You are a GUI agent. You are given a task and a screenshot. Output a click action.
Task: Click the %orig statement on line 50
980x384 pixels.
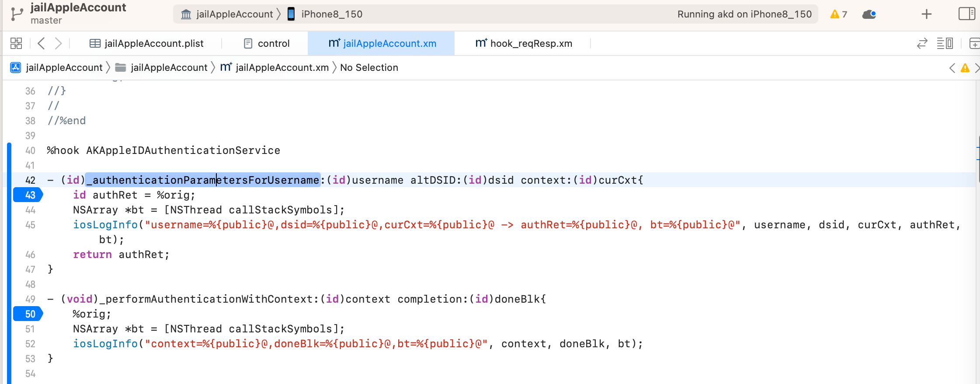92,314
